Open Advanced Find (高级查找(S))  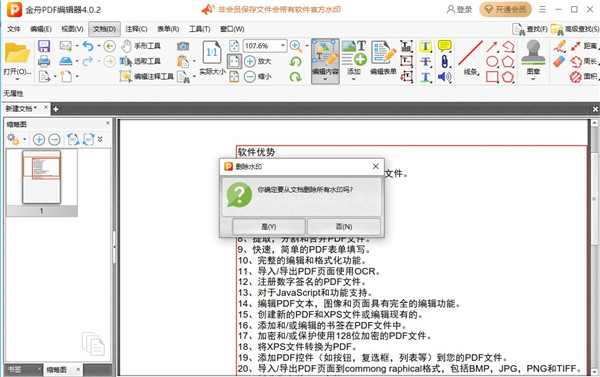[x=575, y=29]
